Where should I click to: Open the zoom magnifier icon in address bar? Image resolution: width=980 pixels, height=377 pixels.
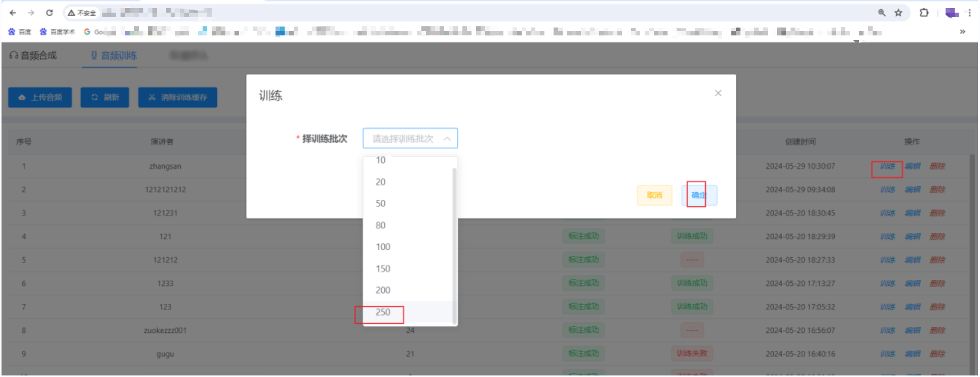click(x=882, y=13)
